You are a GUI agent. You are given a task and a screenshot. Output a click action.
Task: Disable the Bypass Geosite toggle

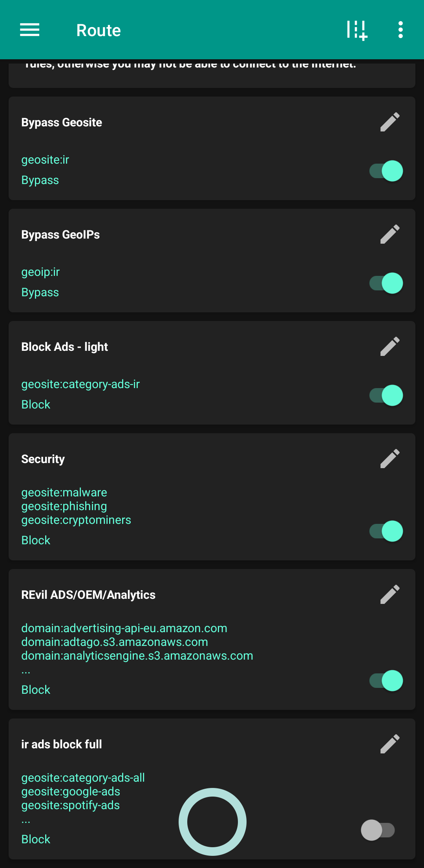(386, 171)
